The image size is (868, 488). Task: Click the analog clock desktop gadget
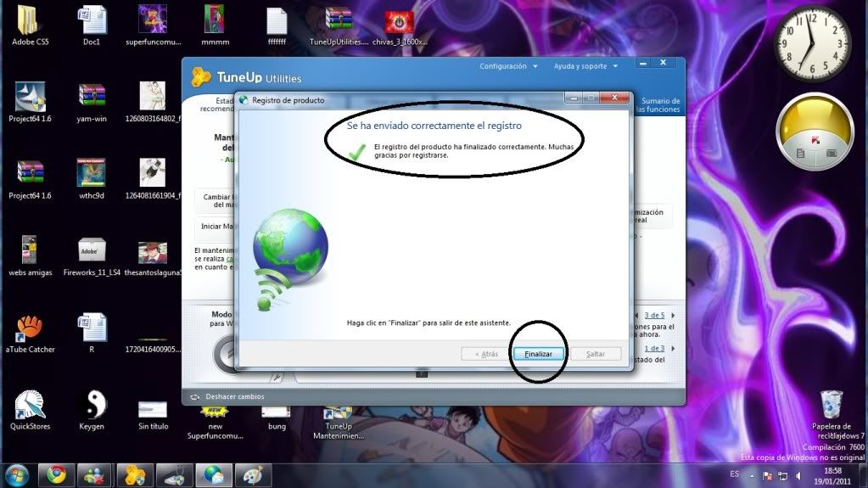pos(811,44)
